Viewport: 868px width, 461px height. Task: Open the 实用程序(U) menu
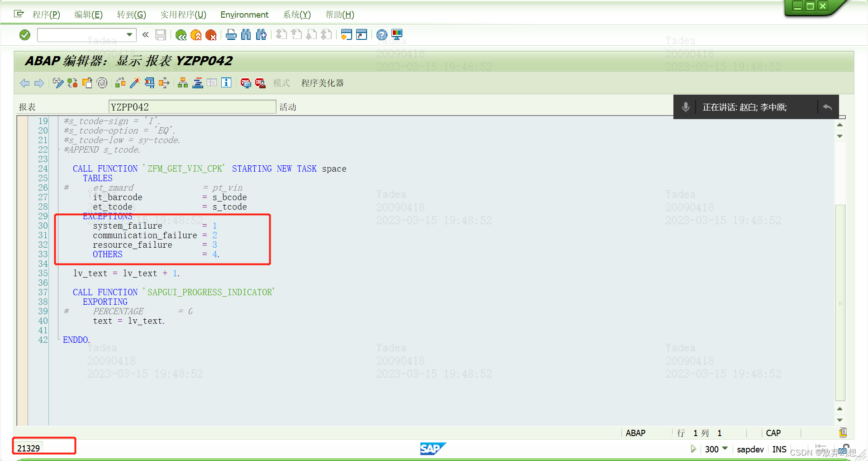coord(183,14)
